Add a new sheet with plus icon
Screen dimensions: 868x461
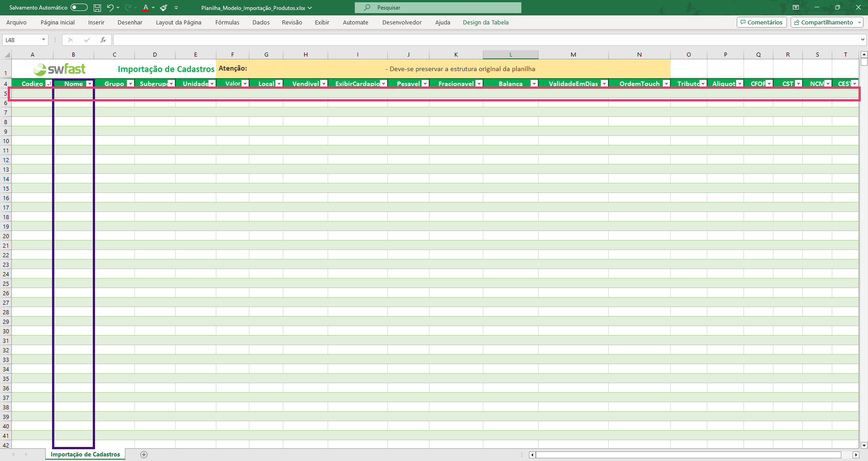pyautogui.click(x=144, y=455)
